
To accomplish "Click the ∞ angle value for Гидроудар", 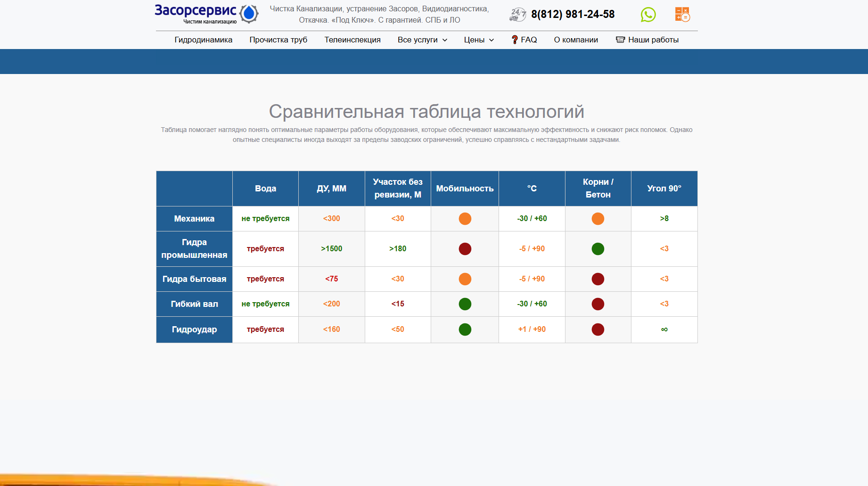I will click(x=664, y=329).
